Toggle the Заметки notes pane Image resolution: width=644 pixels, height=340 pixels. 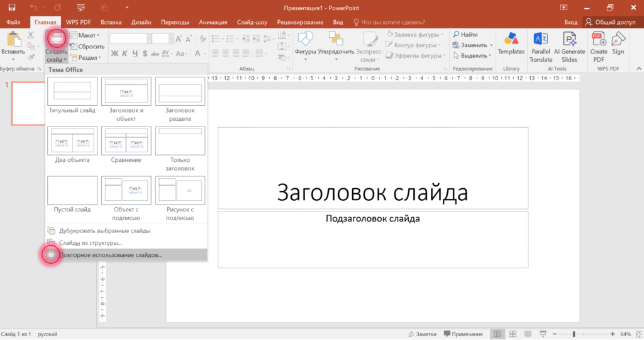click(422, 334)
